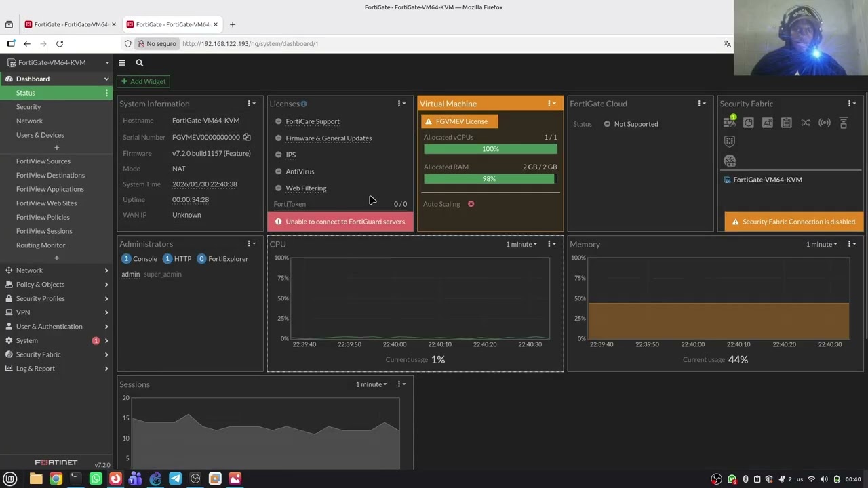Open the firewall icon with green badge
This screenshot has width=868, height=488.
click(x=730, y=122)
